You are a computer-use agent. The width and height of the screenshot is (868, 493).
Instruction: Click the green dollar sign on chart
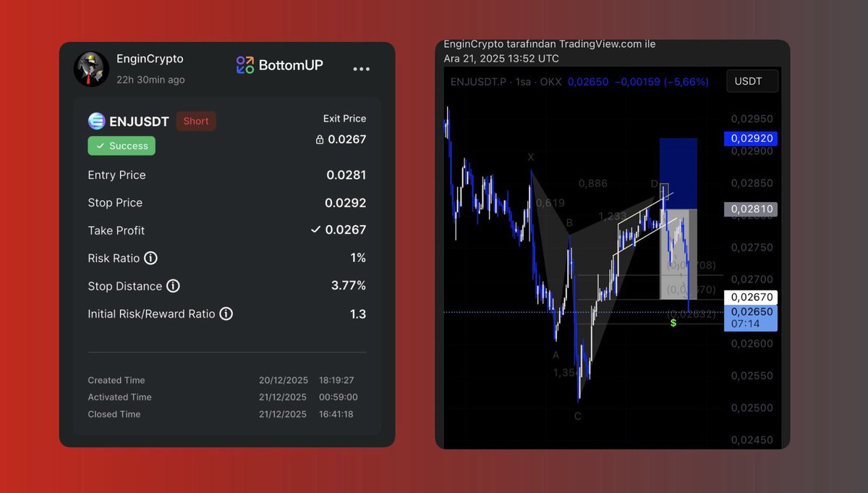[673, 322]
